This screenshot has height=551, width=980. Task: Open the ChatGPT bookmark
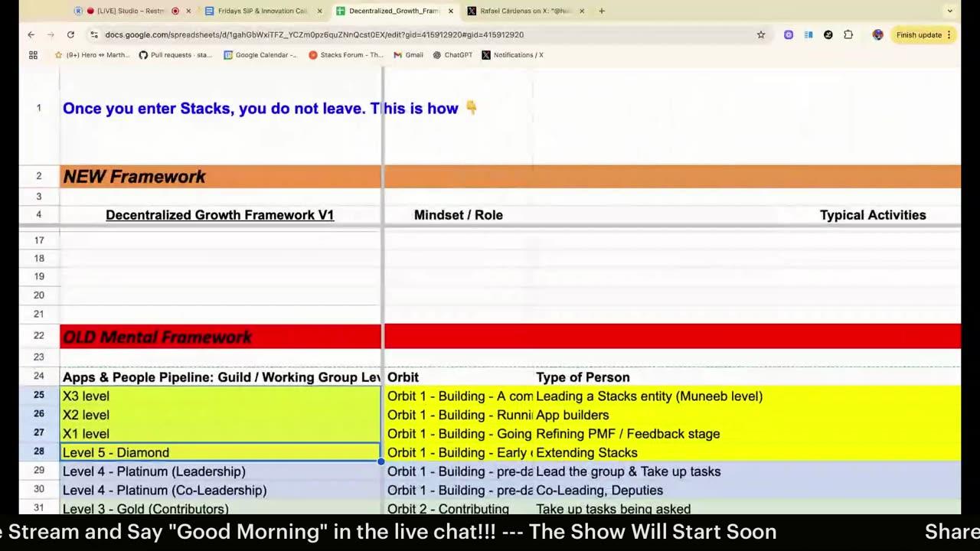[x=452, y=55]
